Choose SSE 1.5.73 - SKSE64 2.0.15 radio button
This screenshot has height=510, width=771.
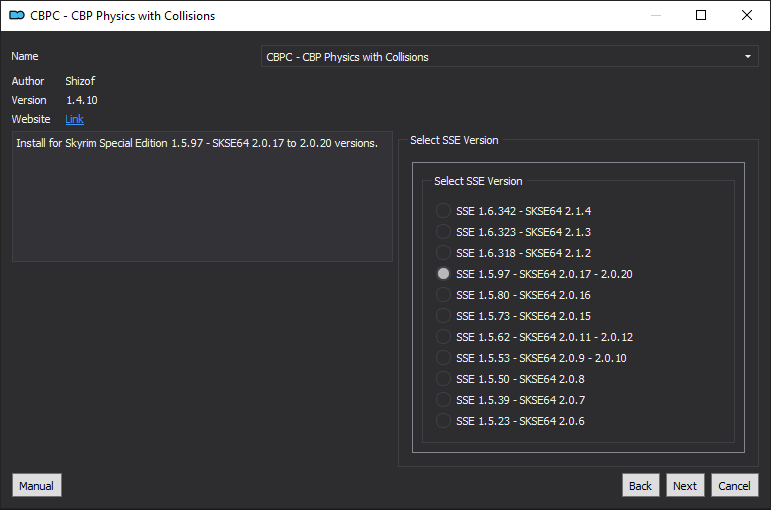pos(443,316)
